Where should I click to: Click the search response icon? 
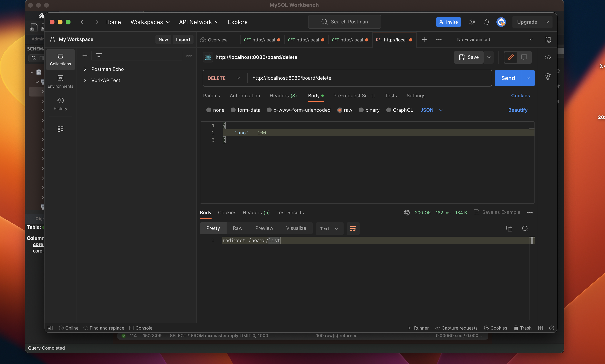pos(525,229)
